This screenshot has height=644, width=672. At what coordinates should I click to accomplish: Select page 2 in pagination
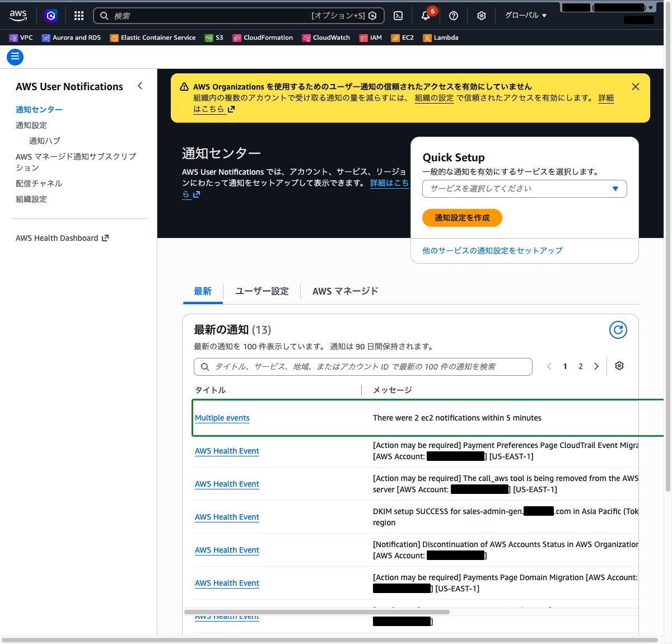pos(581,366)
